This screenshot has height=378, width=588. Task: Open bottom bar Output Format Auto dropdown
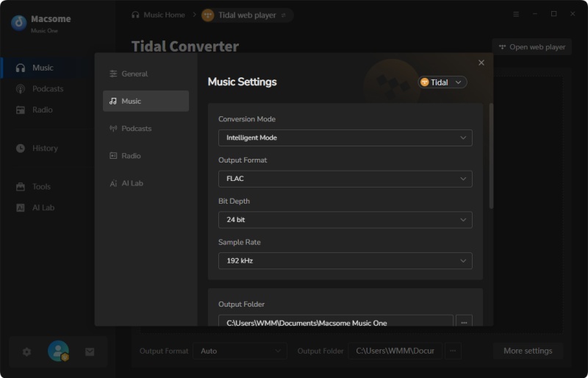pos(240,351)
